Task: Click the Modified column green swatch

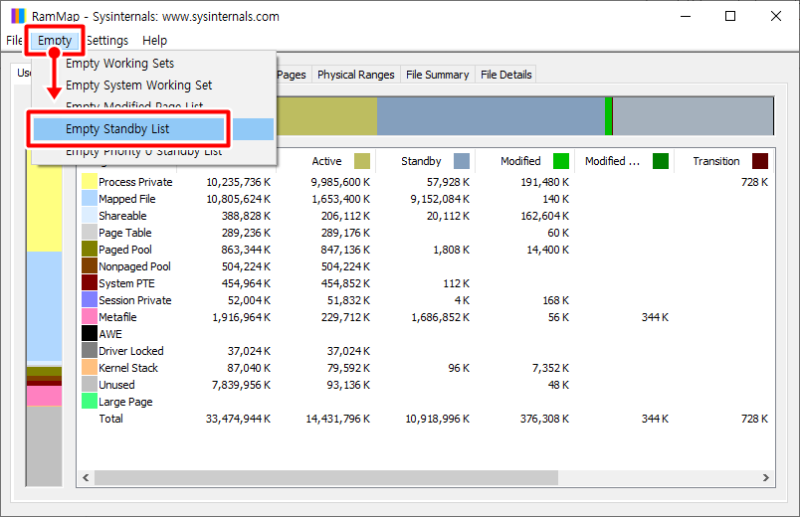Action: point(561,161)
